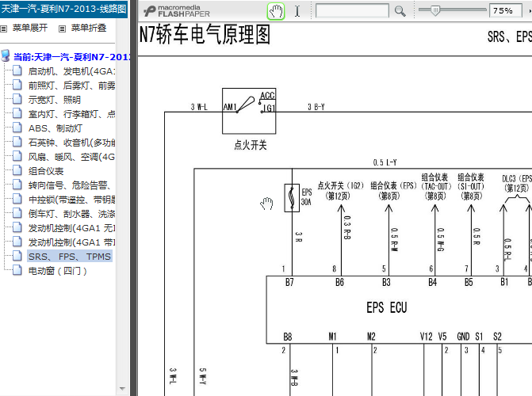Click the 3 B-Y wire label

[x=316, y=107]
